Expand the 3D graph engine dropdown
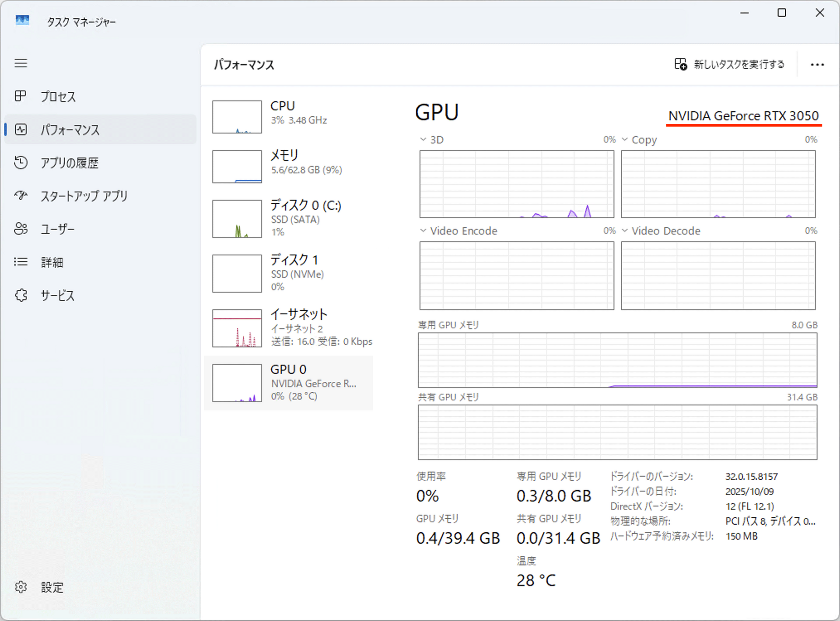 tap(423, 140)
